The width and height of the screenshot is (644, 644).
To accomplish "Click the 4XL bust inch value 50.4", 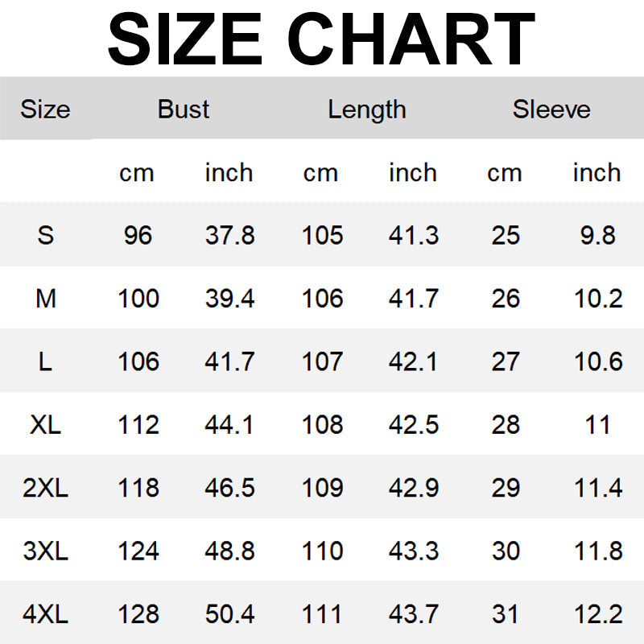I will tap(229, 614).
